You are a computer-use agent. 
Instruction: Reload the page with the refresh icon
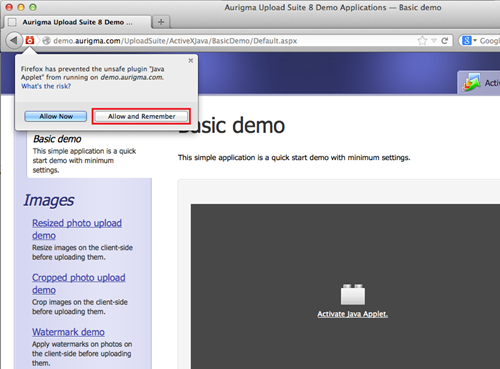coord(444,41)
